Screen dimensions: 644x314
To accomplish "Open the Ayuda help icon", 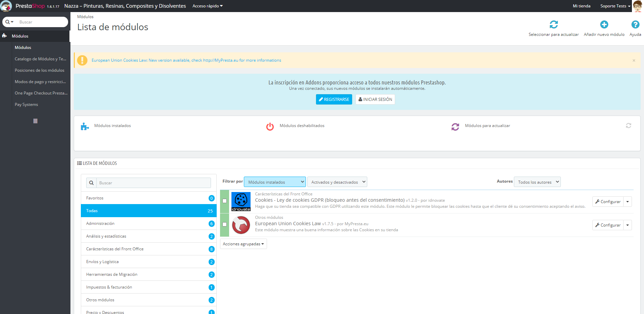I will 635,24.
